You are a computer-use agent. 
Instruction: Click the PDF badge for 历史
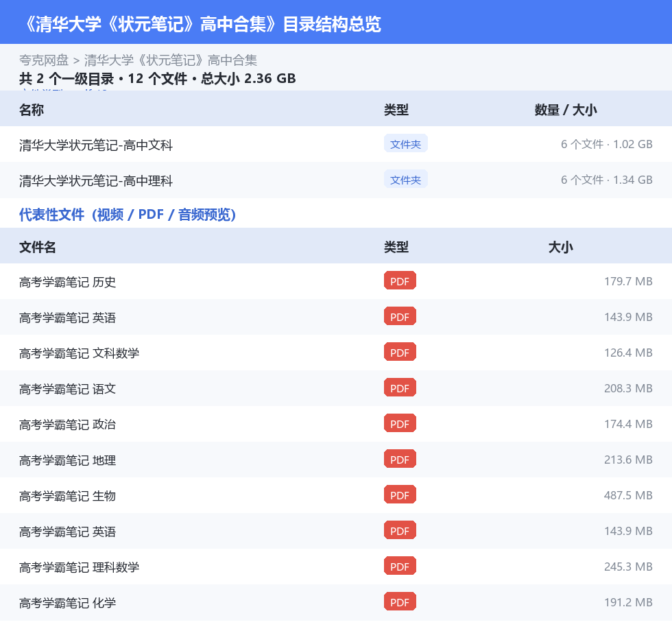400,281
